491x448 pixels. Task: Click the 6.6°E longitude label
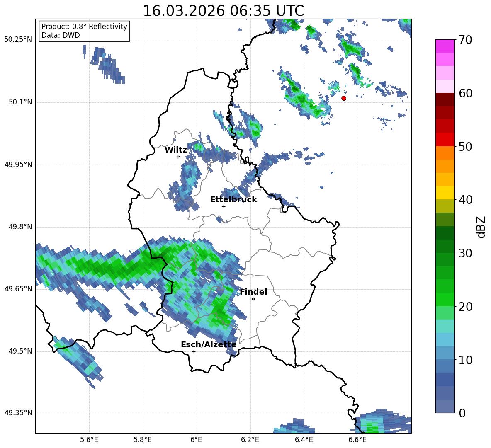tap(357, 440)
